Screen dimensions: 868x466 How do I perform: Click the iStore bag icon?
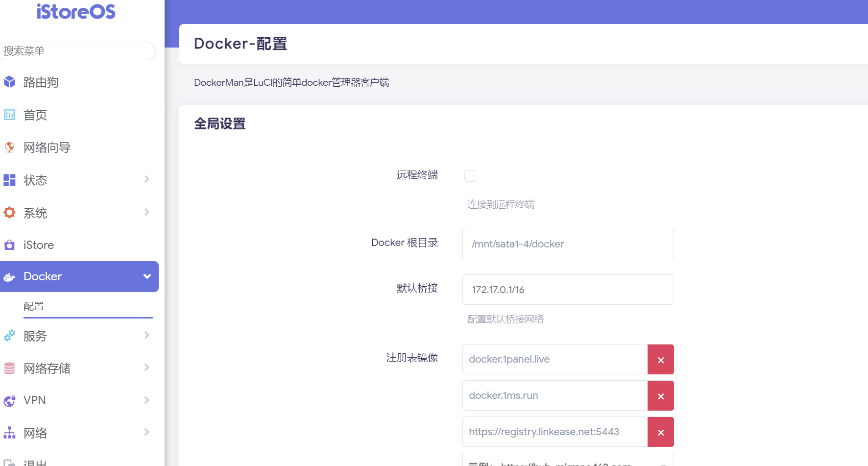pyautogui.click(x=9, y=245)
